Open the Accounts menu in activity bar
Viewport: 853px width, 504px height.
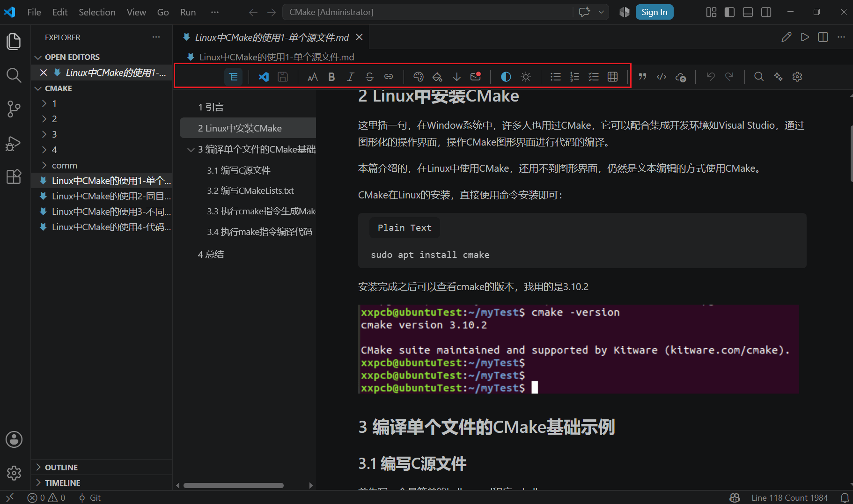(14, 439)
